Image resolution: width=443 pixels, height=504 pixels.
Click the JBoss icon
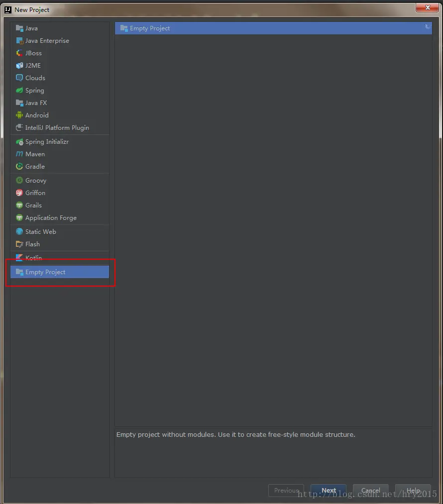pyautogui.click(x=19, y=53)
